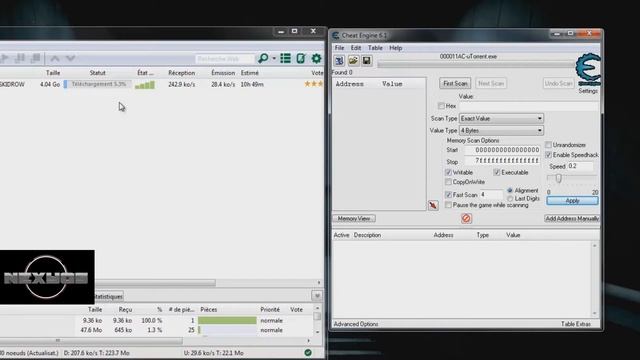Click the Address column header in found list

(x=349, y=84)
